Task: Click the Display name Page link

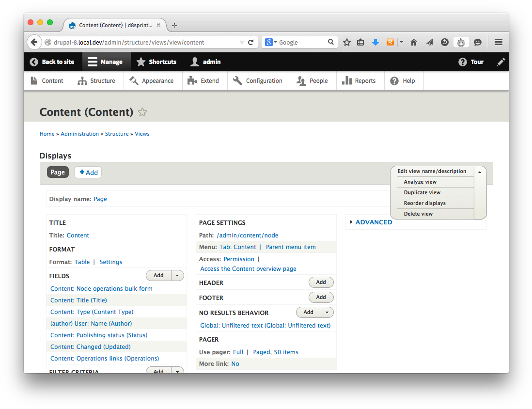Action: (100, 199)
